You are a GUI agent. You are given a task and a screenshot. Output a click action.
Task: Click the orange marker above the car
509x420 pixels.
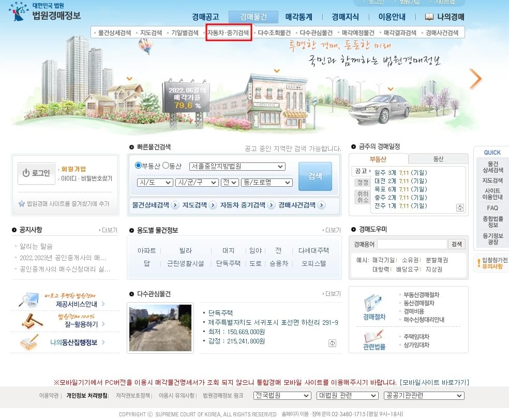coord(391,89)
